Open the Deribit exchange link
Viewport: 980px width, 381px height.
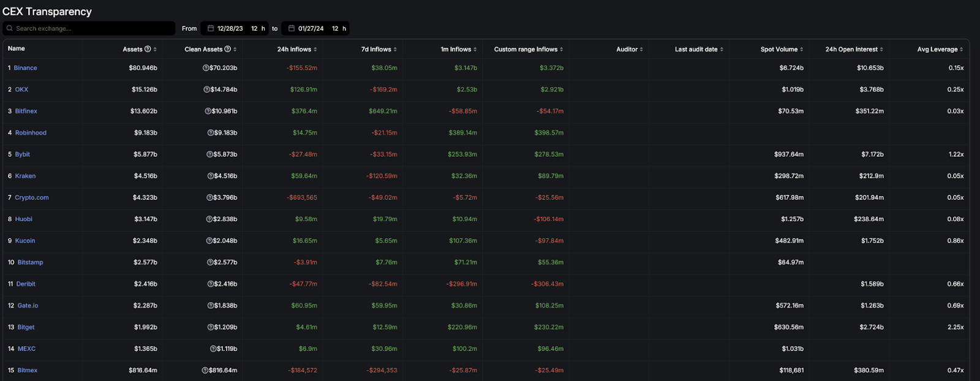(26, 284)
